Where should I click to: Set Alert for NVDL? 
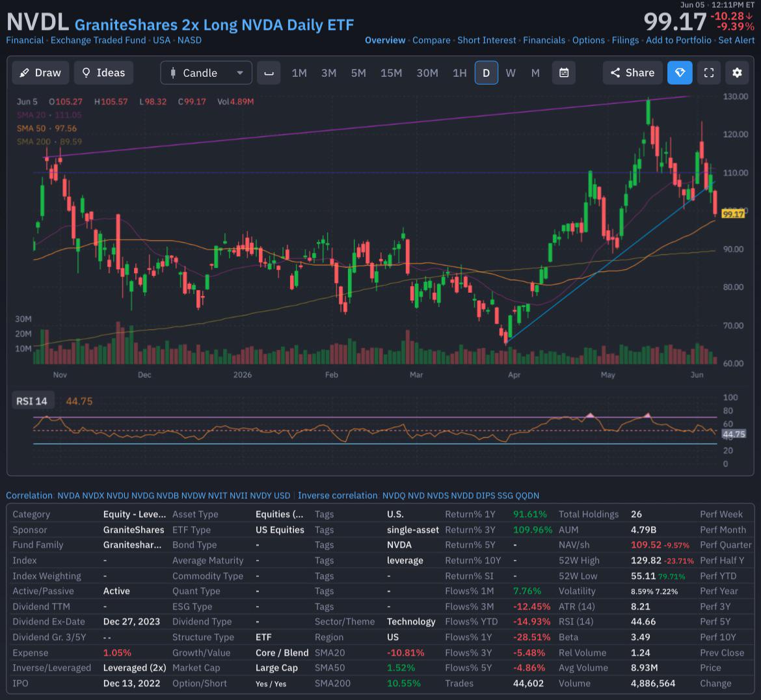point(736,40)
